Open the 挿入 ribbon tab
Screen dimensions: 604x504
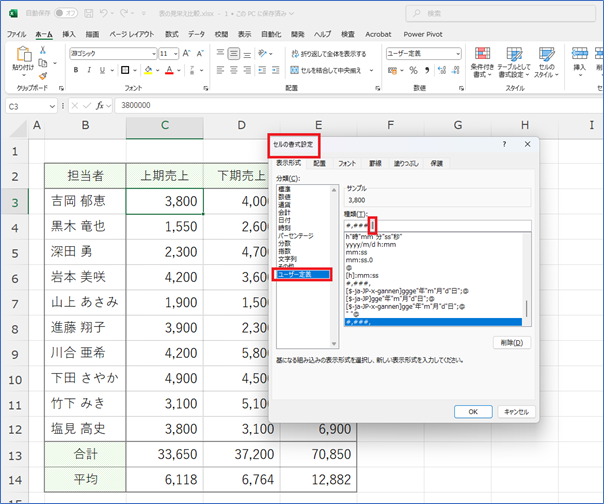[x=69, y=33]
